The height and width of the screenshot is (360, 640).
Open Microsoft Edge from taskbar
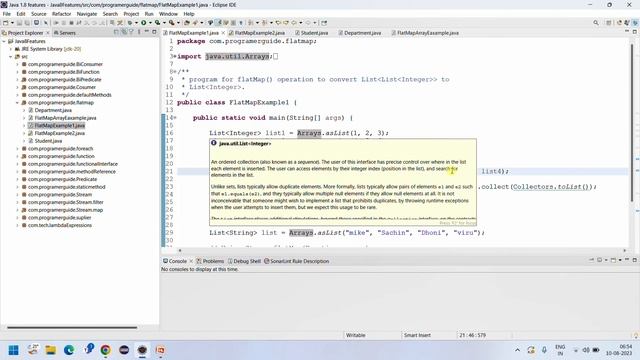point(69,350)
